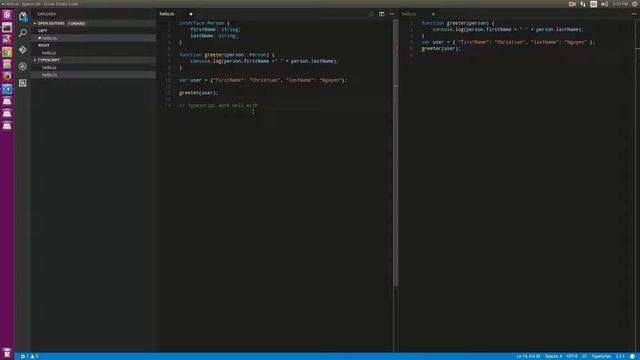Select the hello.js tab in right editor
This screenshot has height=360, width=640.
tap(409, 14)
